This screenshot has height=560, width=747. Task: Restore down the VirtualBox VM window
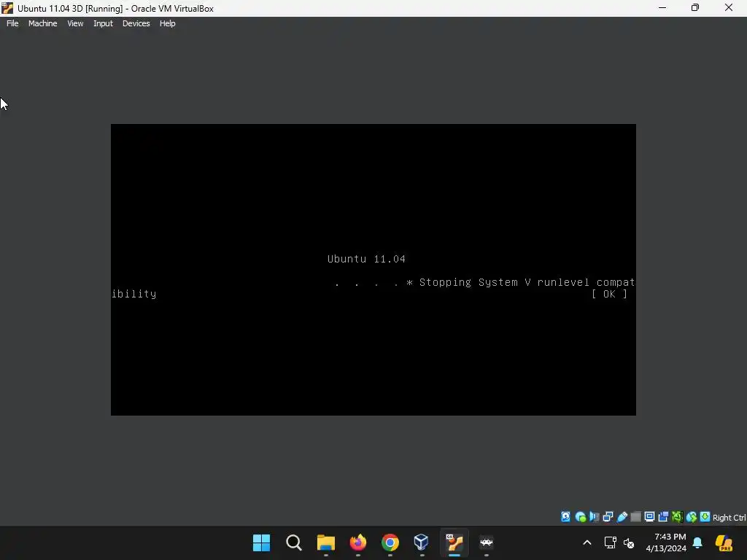tap(695, 7)
